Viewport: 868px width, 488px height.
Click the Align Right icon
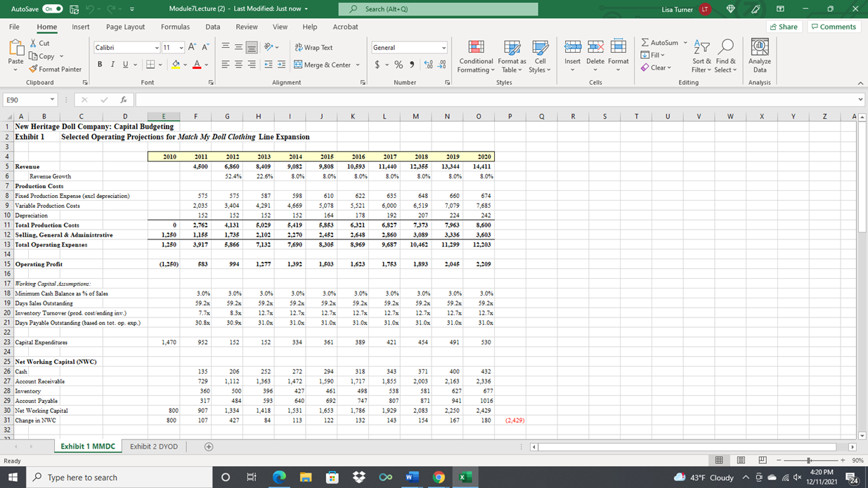(252, 65)
